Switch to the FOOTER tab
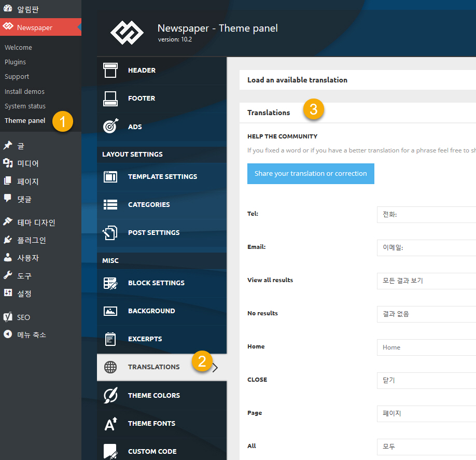This screenshot has height=460, width=476. click(x=161, y=99)
